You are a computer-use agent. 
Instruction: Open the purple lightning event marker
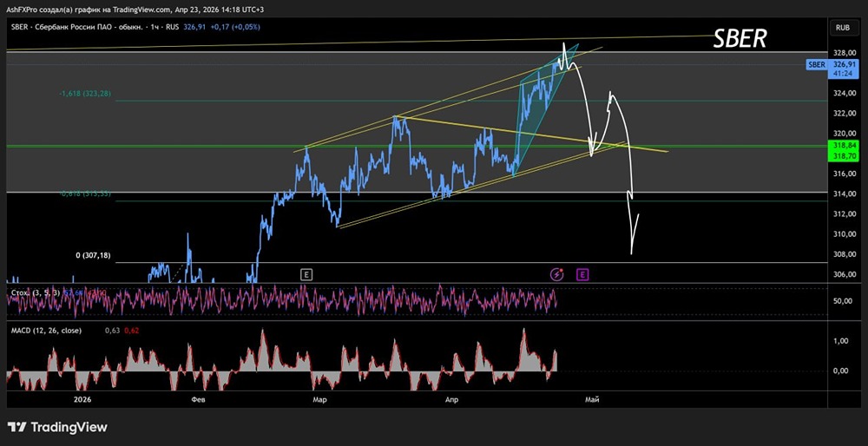coord(557,274)
